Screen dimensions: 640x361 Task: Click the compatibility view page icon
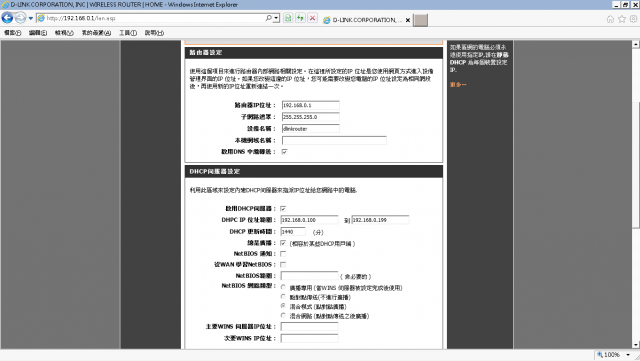tap(288, 18)
